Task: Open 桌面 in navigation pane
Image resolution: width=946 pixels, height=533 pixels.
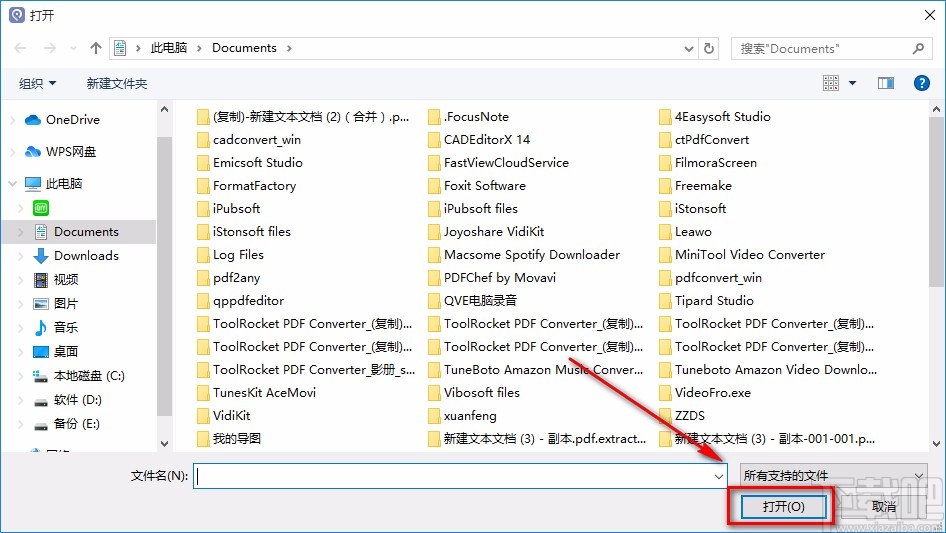Action: (56, 351)
